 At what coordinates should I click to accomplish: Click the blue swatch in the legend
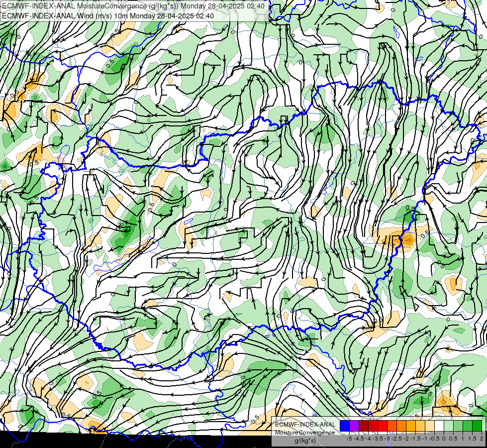[345, 426]
